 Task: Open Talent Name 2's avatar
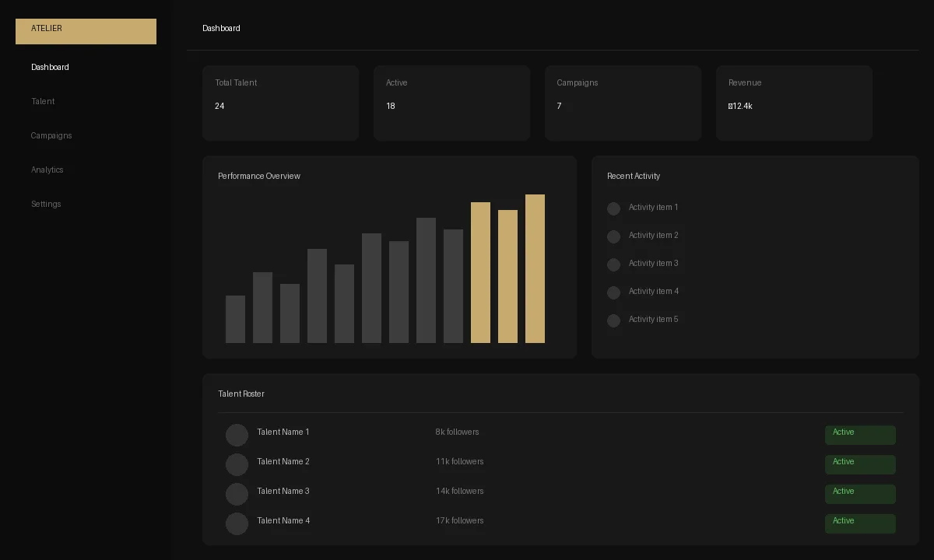point(237,464)
